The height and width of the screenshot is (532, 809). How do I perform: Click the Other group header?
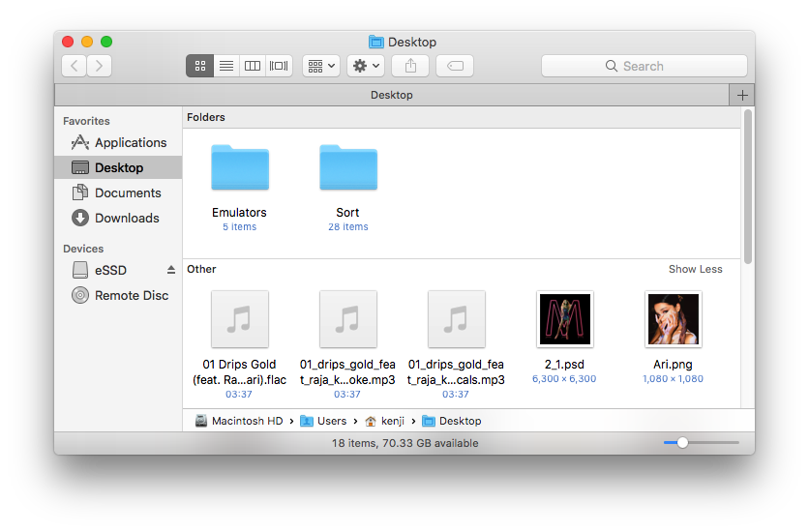201,269
